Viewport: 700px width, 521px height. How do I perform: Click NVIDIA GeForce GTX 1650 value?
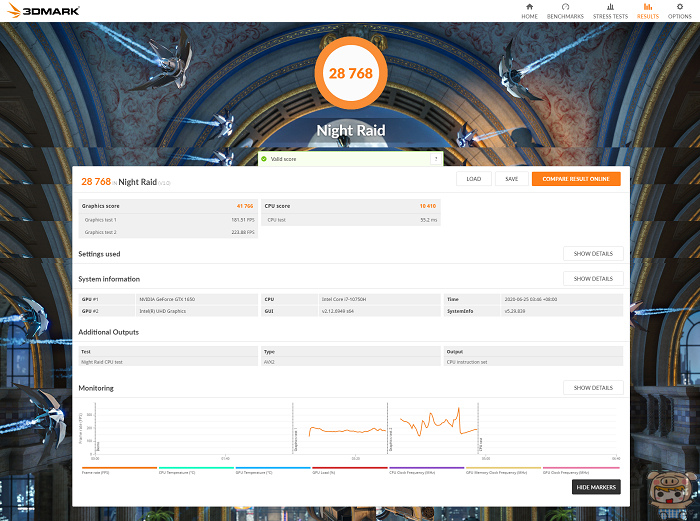pyautogui.click(x=167, y=299)
